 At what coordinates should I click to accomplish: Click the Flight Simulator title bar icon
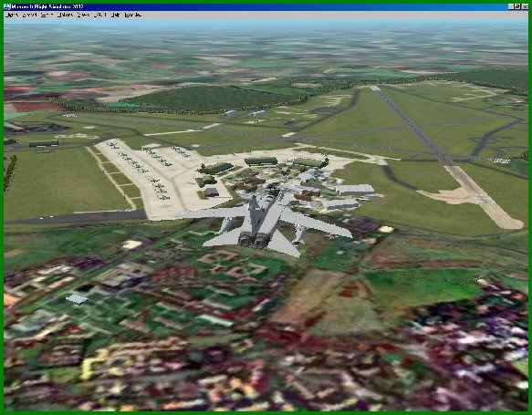coord(6,6)
